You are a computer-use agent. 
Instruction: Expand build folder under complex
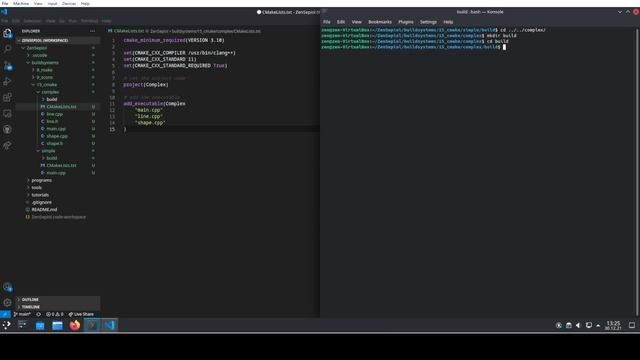point(58,99)
